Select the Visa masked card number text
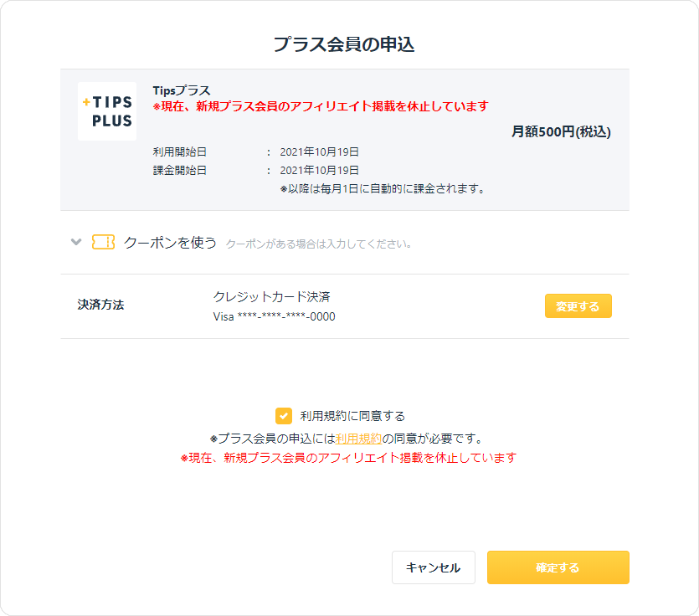699x616 pixels. point(275,316)
